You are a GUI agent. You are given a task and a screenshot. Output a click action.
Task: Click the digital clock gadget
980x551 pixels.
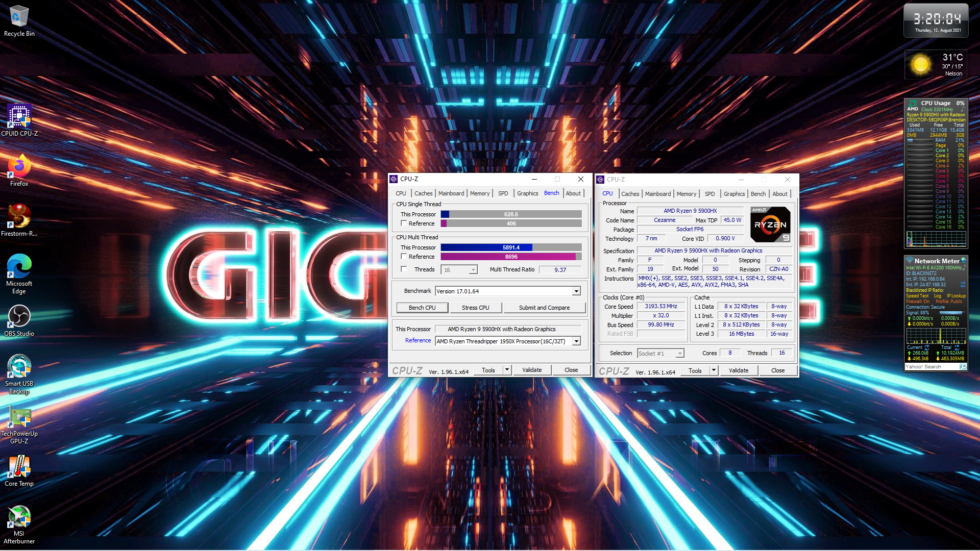click(x=936, y=20)
